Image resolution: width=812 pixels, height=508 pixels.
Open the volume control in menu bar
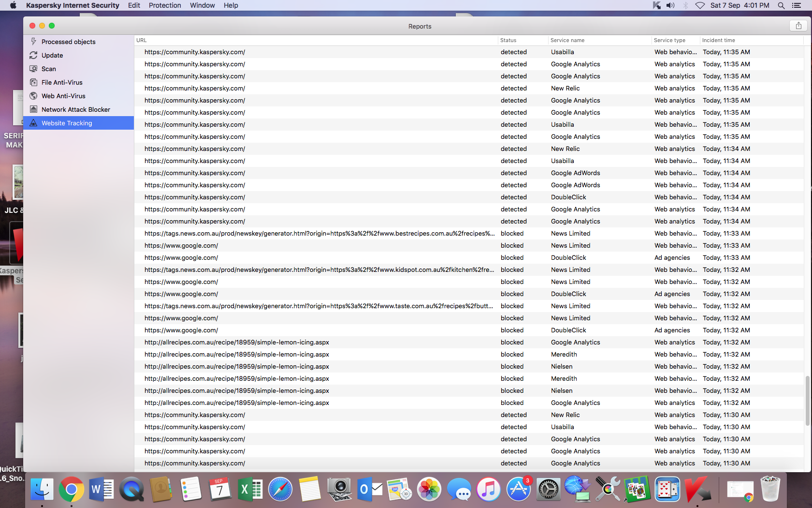(670, 5)
